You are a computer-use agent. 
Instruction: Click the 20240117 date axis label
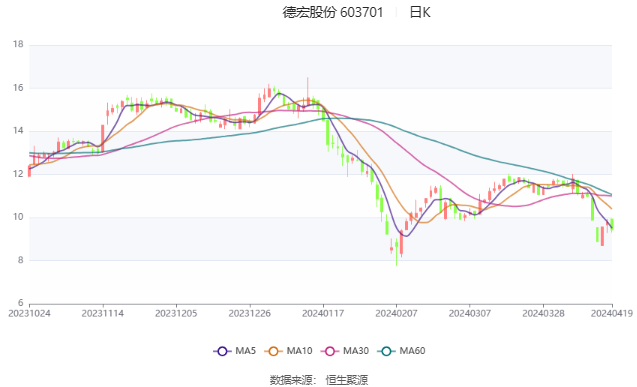pos(323,313)
